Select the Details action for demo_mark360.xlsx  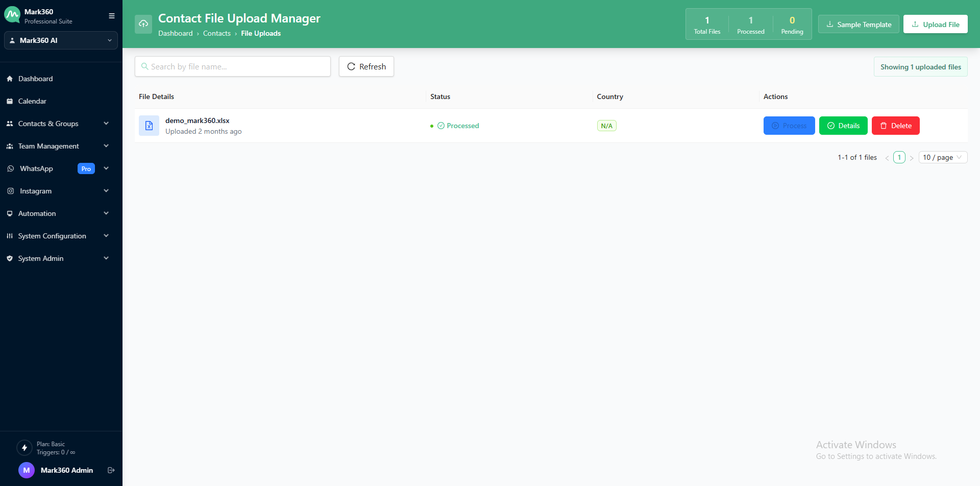pos(843,126)
